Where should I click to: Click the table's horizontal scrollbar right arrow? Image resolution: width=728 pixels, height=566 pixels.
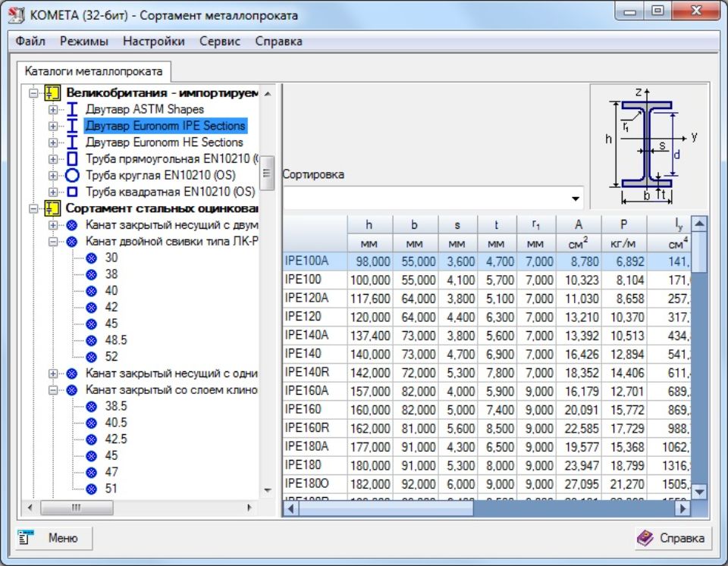682,509
